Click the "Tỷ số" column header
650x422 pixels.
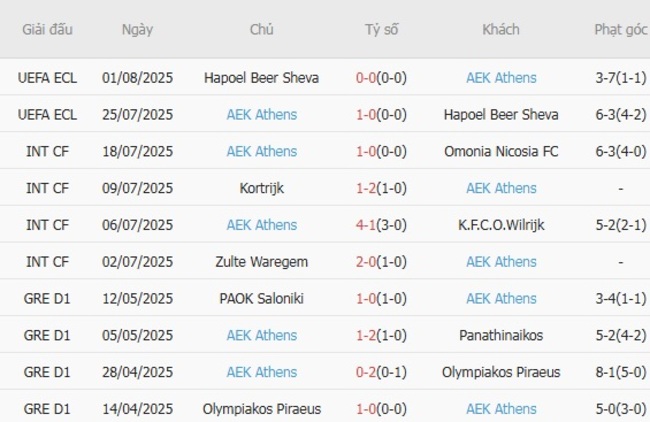[381, 29]
